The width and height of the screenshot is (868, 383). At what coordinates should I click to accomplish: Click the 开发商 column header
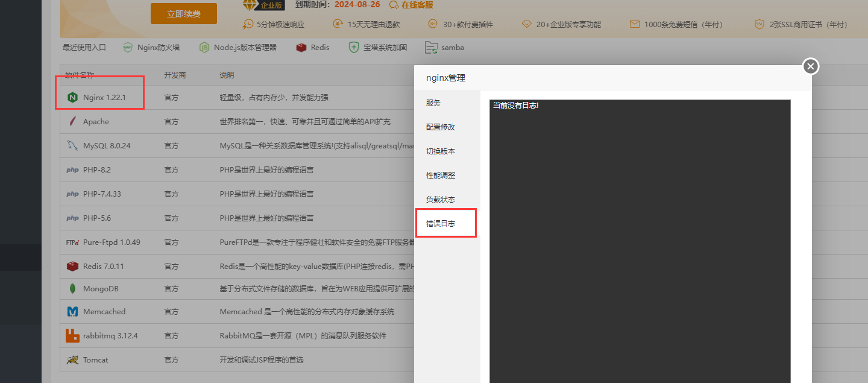click(175, 75)
